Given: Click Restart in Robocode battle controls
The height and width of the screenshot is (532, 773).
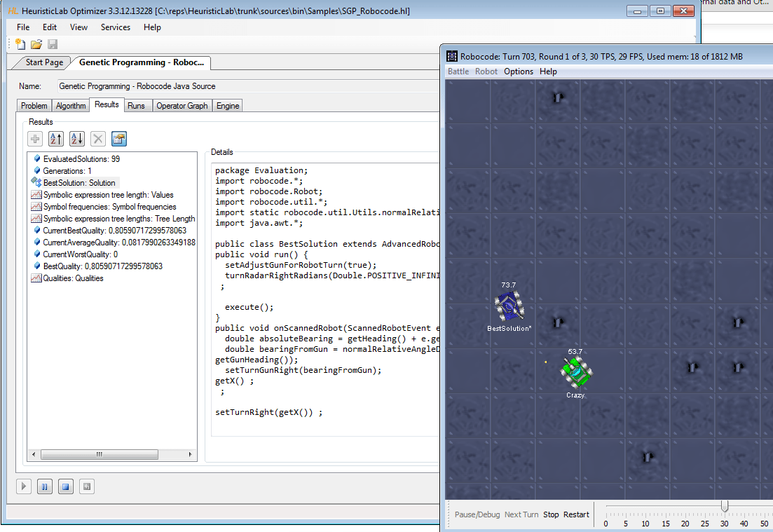Looking at the screenshot, I should pyautogui.click(x=576, y=514).
